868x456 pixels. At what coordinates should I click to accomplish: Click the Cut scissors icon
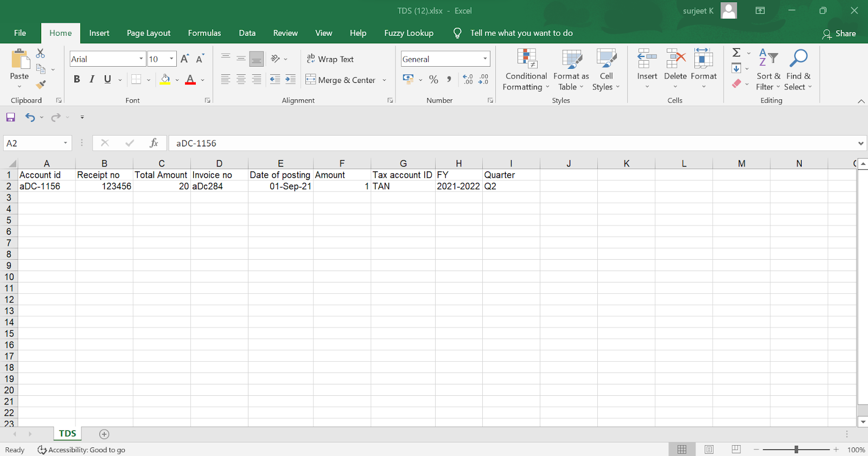coord(41,54)
